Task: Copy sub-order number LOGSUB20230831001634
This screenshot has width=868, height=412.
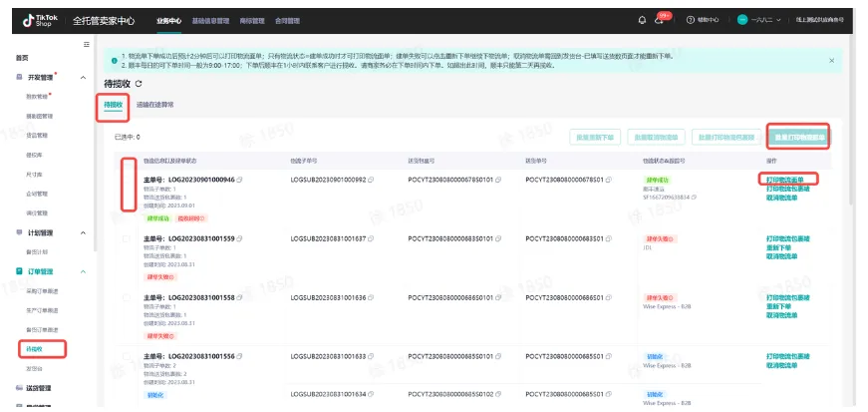Action: 371,394
